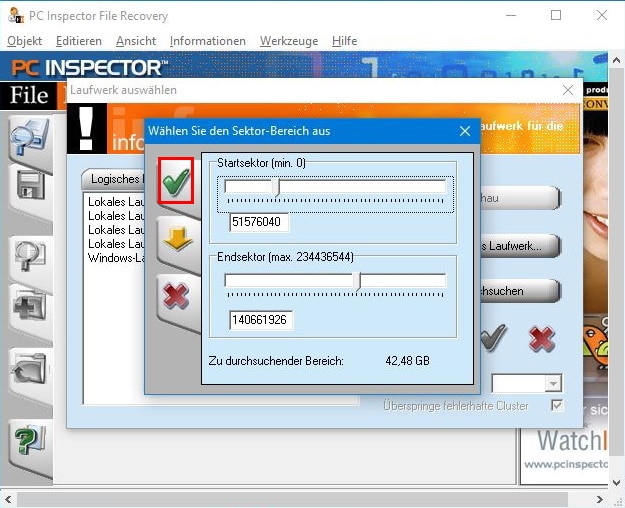This screenshot has width=625, height=508.
Task: Click the 's Laufwerk...' button
Action: pos(520,246)
